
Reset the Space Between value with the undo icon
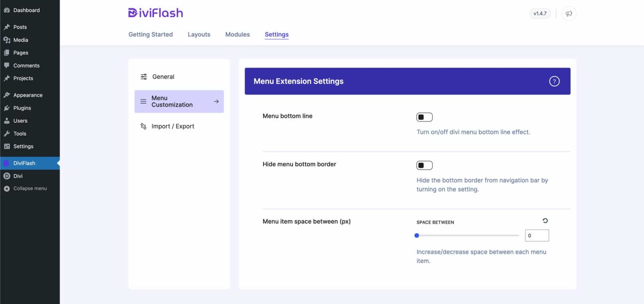click(x=544, y=220)
